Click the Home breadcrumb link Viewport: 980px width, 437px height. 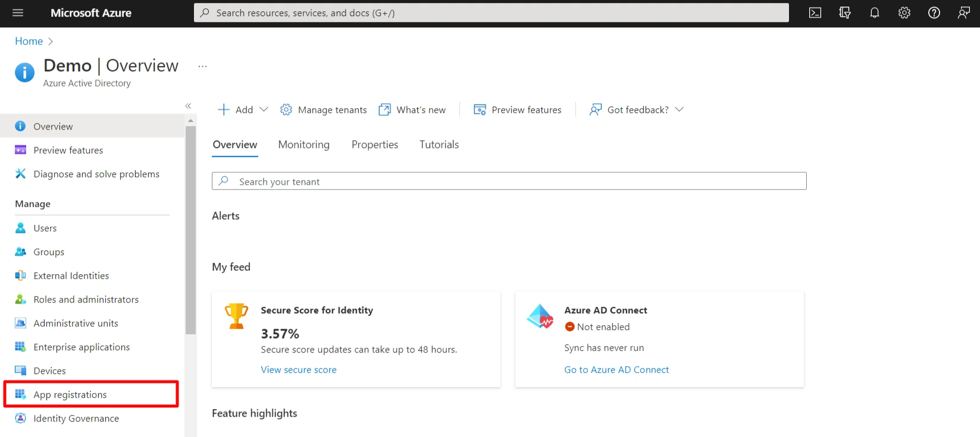tap(29, 41)
